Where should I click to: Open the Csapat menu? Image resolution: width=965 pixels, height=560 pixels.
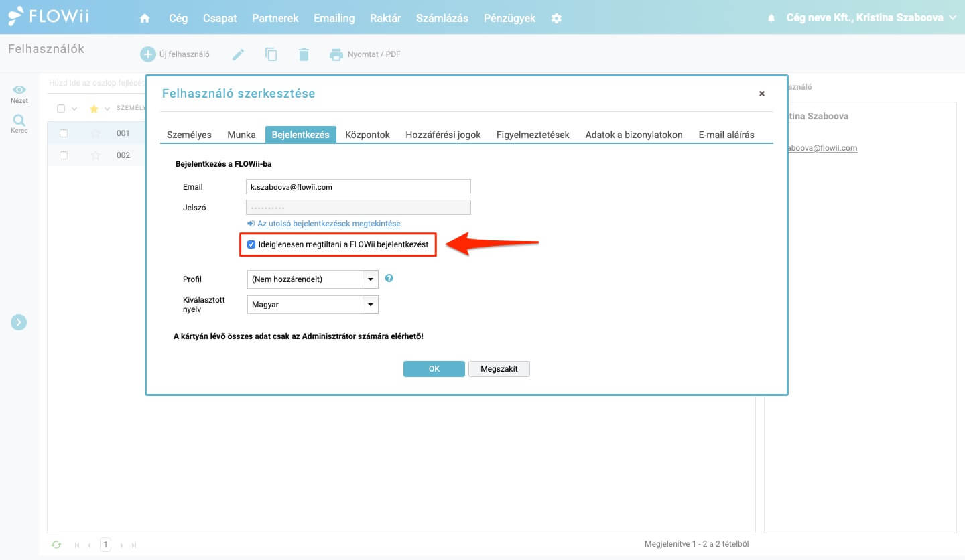click(220, 19)
